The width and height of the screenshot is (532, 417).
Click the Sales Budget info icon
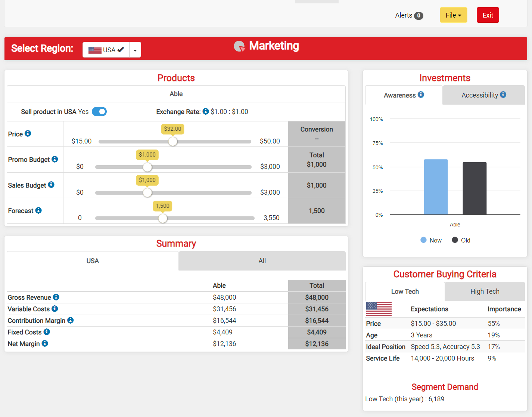pos(51,185)
